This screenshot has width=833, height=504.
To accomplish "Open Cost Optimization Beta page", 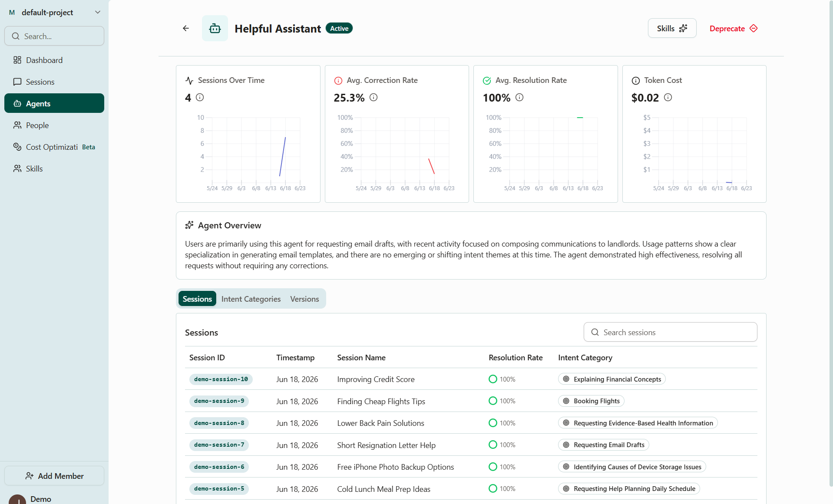I will (x=54, y=147).
